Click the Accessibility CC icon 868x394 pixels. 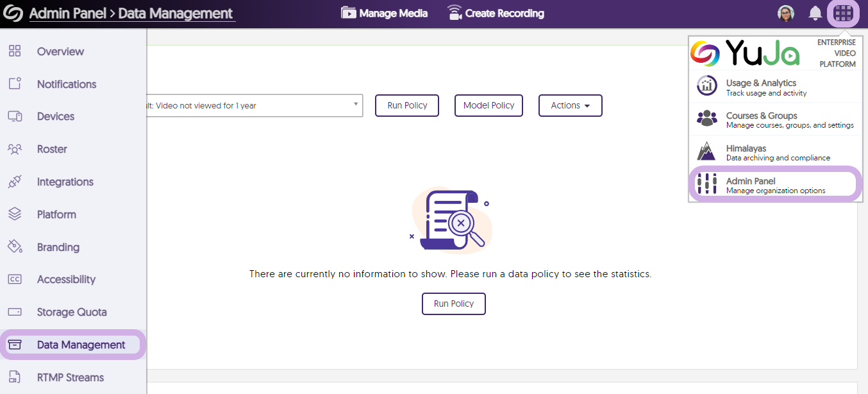click(15, 279)
